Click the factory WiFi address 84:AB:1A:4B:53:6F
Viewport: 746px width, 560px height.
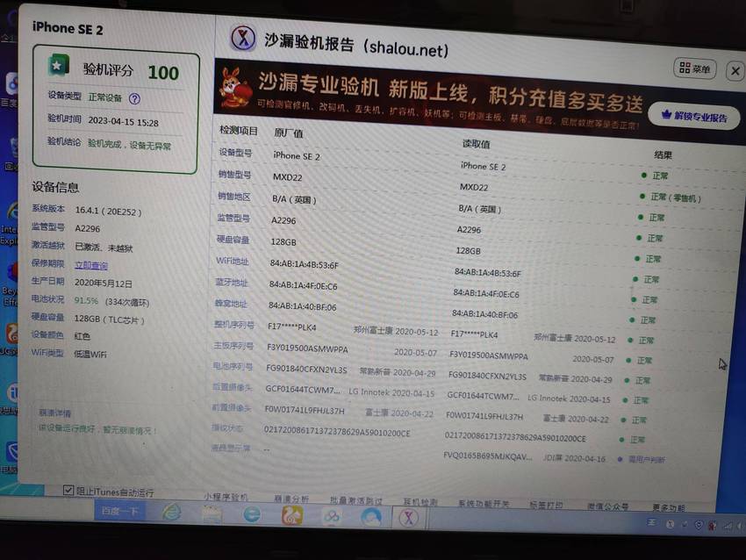pos(304,264)
